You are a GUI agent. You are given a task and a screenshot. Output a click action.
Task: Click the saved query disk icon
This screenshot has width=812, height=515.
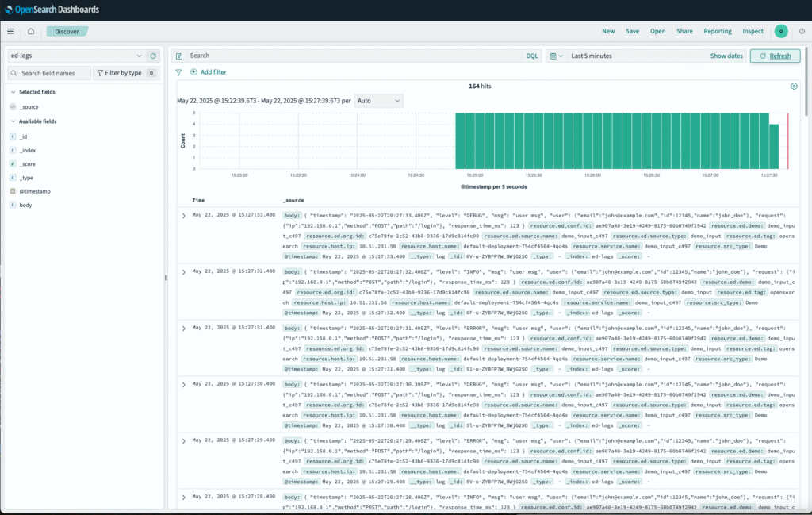(x=180, y=56)
